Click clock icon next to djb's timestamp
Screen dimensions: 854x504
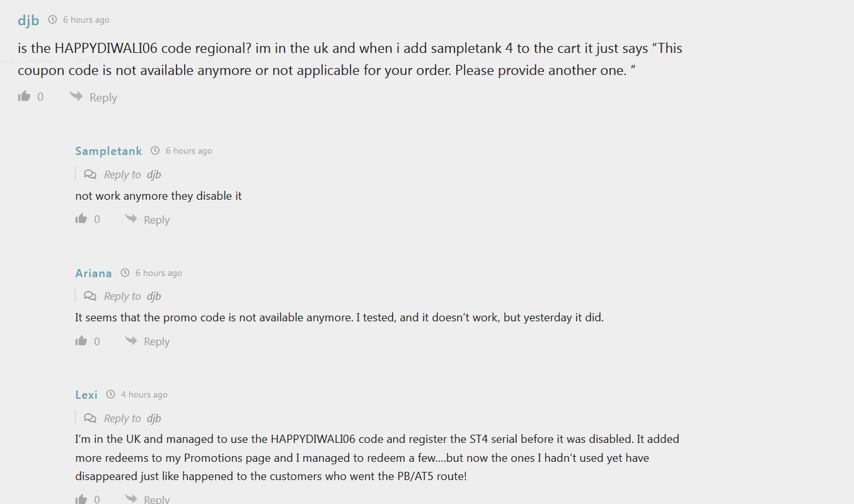[53, 20]
